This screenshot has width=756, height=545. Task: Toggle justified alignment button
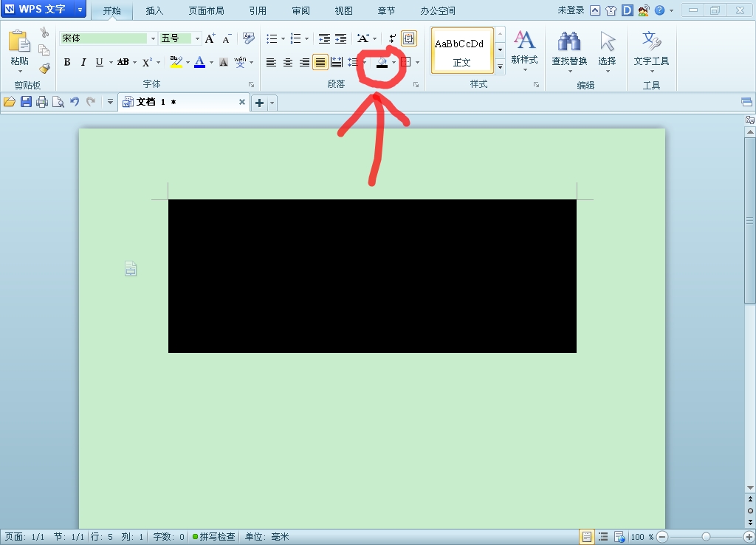pos(320,62)
